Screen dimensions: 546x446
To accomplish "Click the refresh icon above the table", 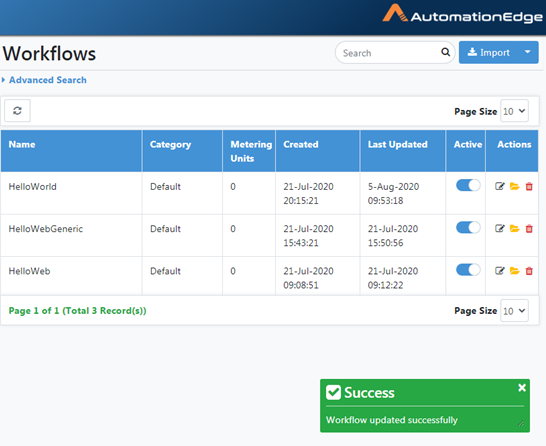I will tap(17, 111).
